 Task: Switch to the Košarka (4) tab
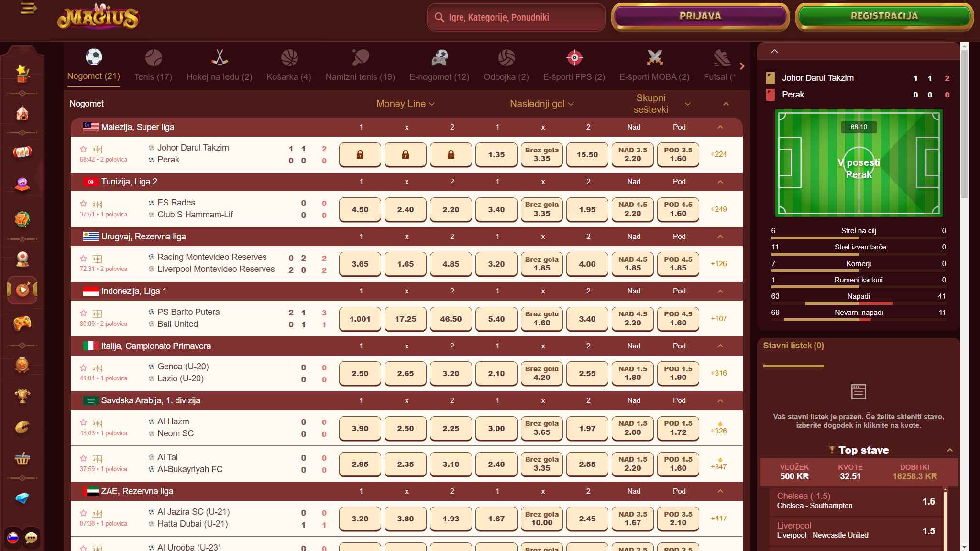[x=289, y=65]
